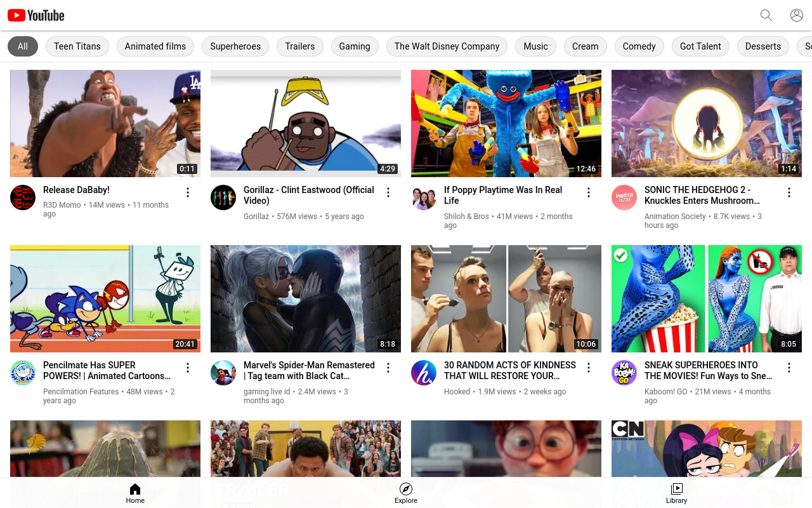This screenshot has width=812, height=508.
Task: Open Gorillaz channel avatar
Action: pos(223,197)
